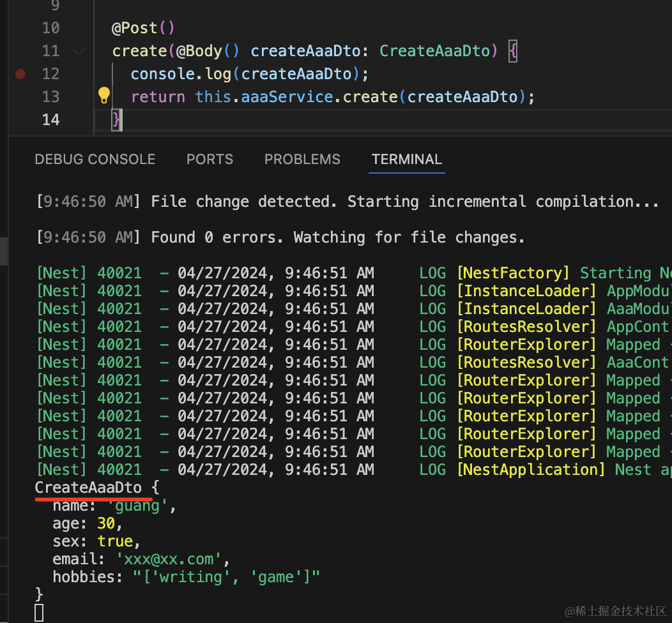
Task: Click the @Post decorator in code
Action: [x=137, y=28]
